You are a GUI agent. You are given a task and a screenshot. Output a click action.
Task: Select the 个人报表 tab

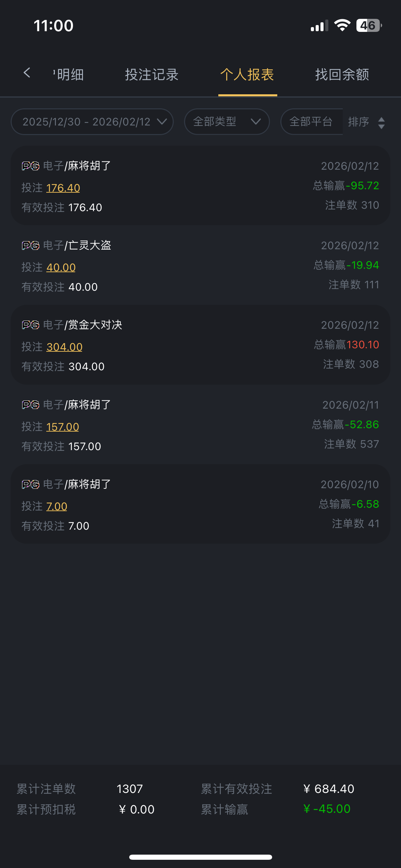click(x=247, y=74)
